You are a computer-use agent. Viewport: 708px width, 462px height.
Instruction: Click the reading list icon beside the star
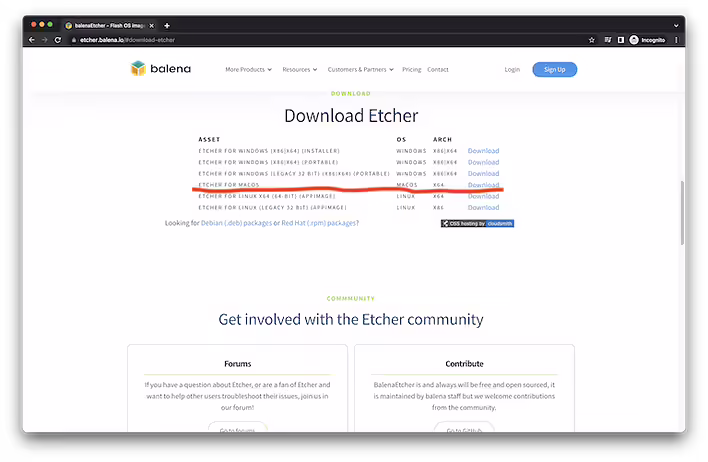pos(608,40)
